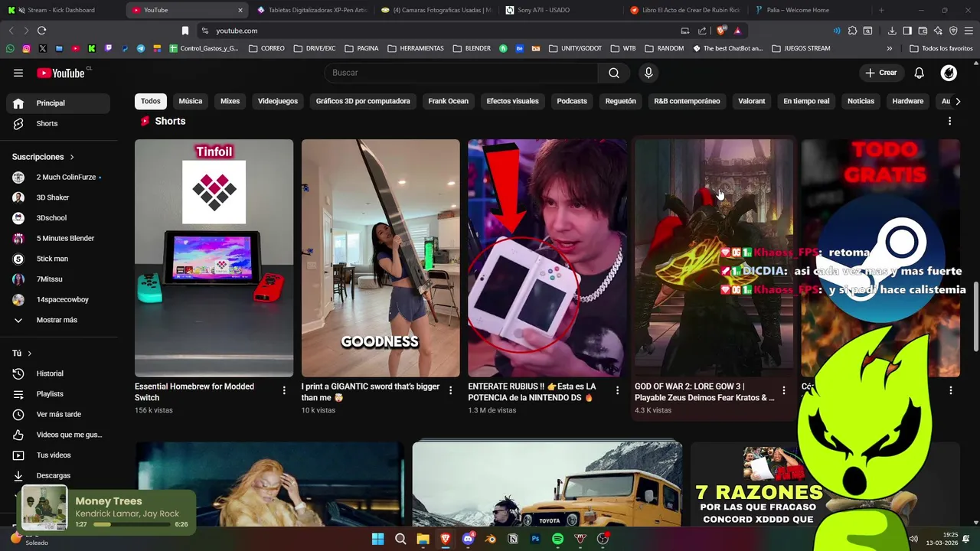Select the Música category chip
980x551 pixels.
[191, 101]
